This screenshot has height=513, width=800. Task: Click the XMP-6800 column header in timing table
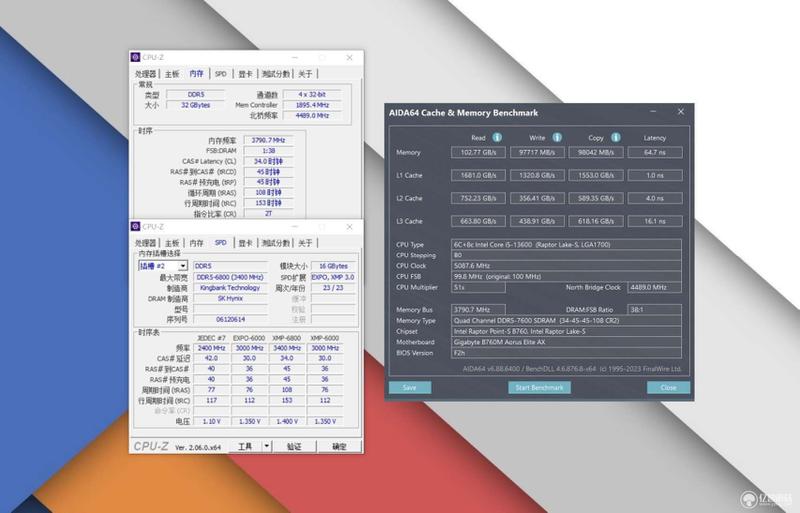(x=287, y=338)
